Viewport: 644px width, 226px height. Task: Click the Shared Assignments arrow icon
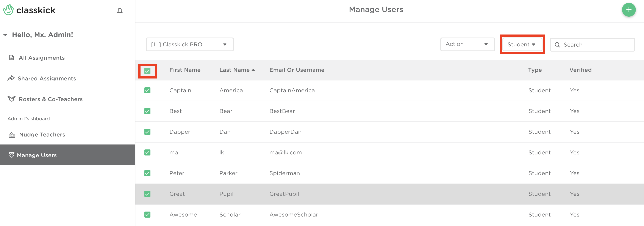pyautogui.click(x=11, y=78)
